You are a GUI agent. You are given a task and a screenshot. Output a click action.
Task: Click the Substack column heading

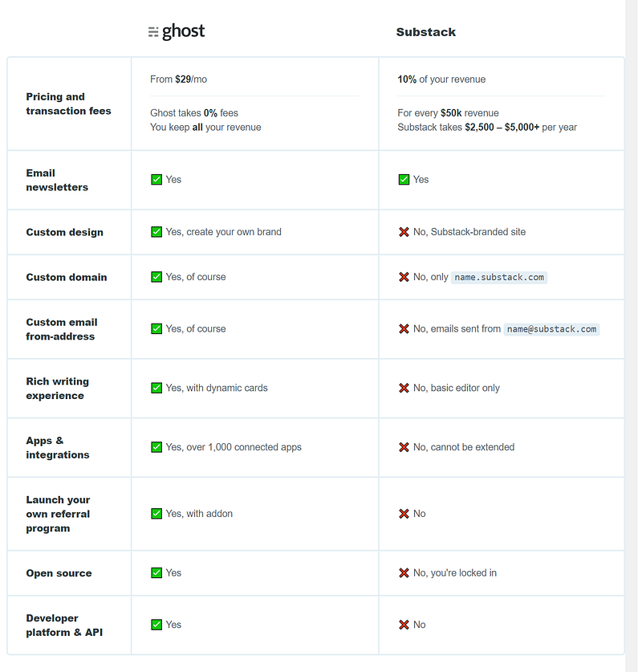click(x=425, y=32)
